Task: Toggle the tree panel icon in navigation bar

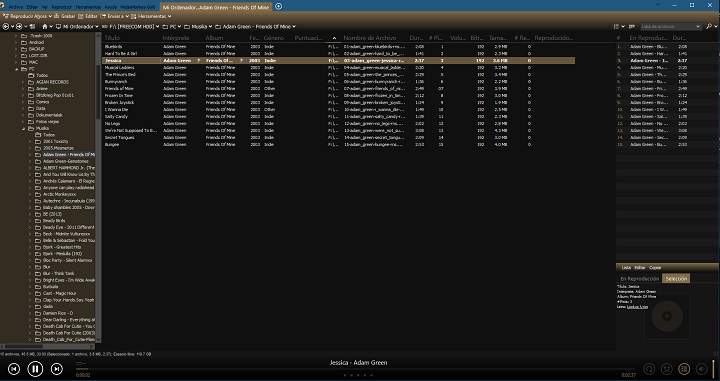Action: tap(33, 27)
